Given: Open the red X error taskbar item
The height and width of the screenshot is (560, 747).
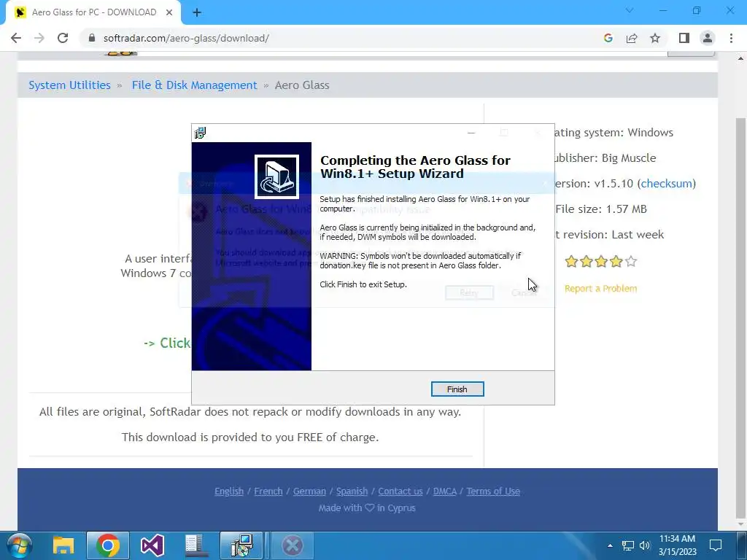Looking at the screenshot, I should [292, 545].
